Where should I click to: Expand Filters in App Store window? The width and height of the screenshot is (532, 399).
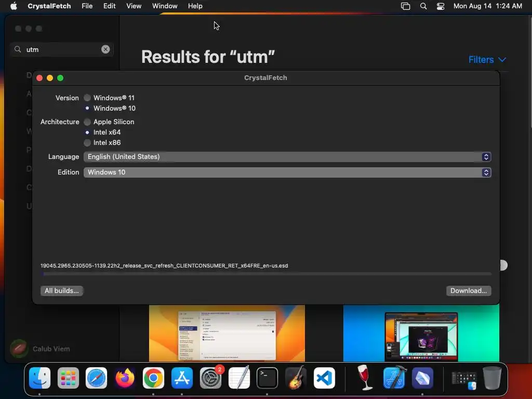[487, 60]
